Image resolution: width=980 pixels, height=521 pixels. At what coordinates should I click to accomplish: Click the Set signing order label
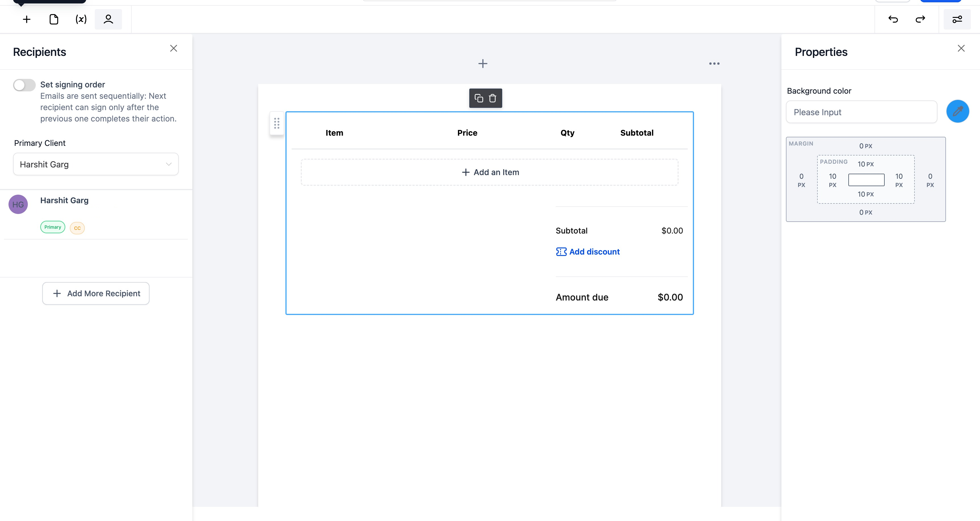tap(73, 85)
